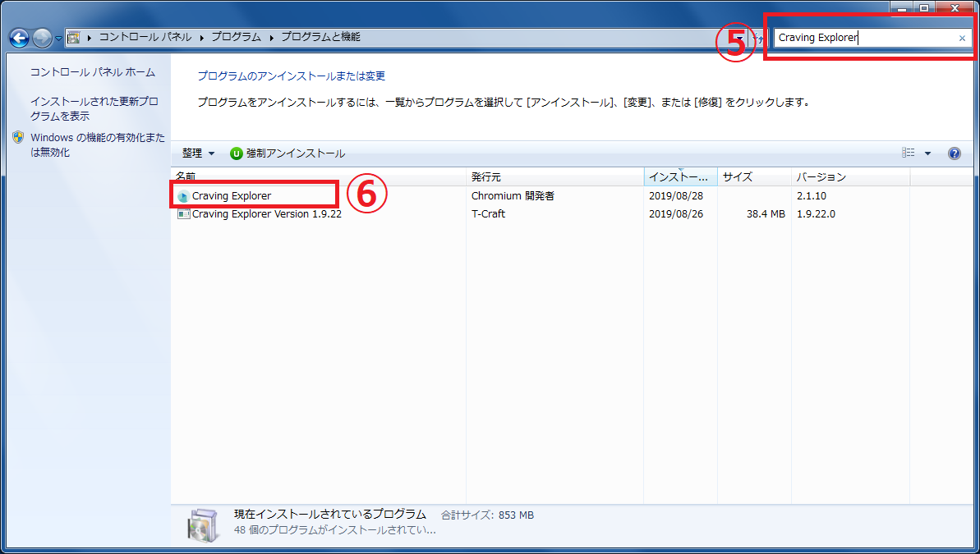Open the Help question mark icon
This screenshot has height=554, width=980.
953,153
